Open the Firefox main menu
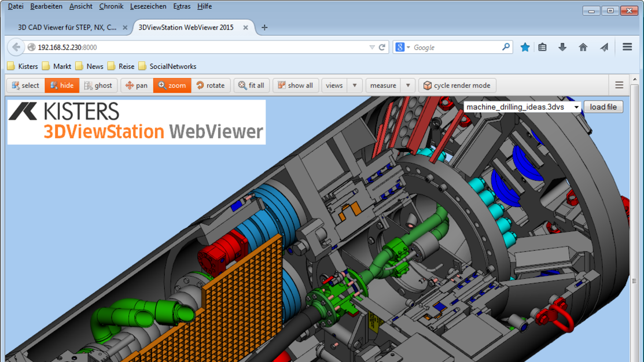Image resolution: width=644 pixels, height=362 pixels. (x=627, y=47)
